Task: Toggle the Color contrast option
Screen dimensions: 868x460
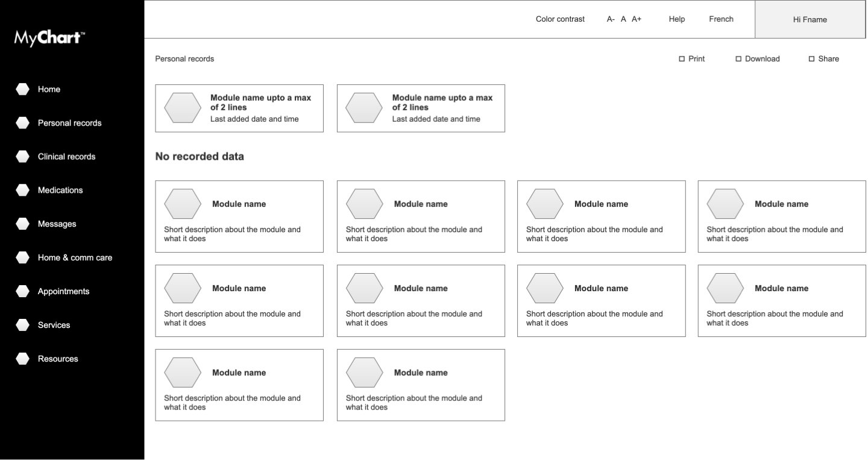Action: (x=560, y=19)
